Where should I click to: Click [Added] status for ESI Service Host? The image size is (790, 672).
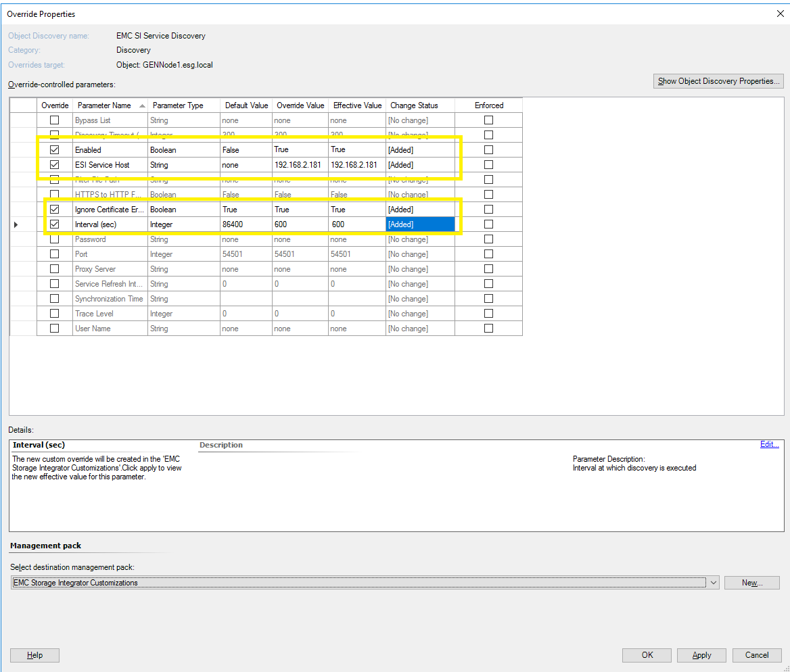[x=420, y=165]
